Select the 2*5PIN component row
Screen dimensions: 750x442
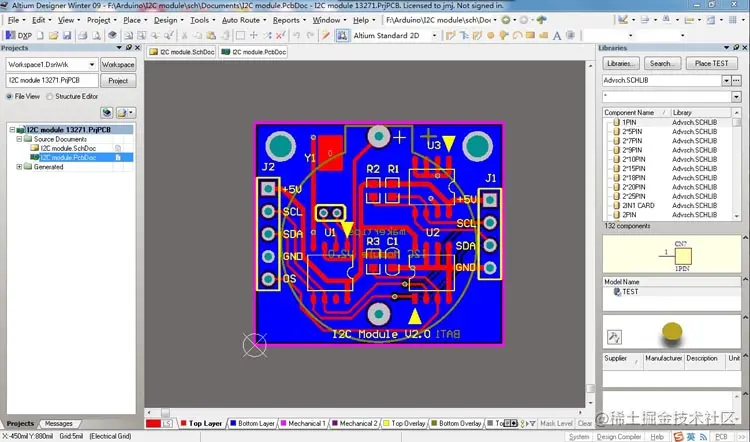(x=669, y=132)
